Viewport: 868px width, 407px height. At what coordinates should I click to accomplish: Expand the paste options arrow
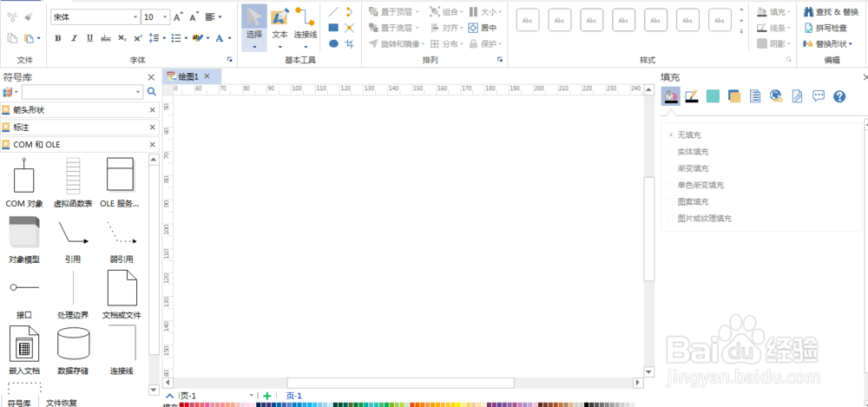click(x=38, y=39)
